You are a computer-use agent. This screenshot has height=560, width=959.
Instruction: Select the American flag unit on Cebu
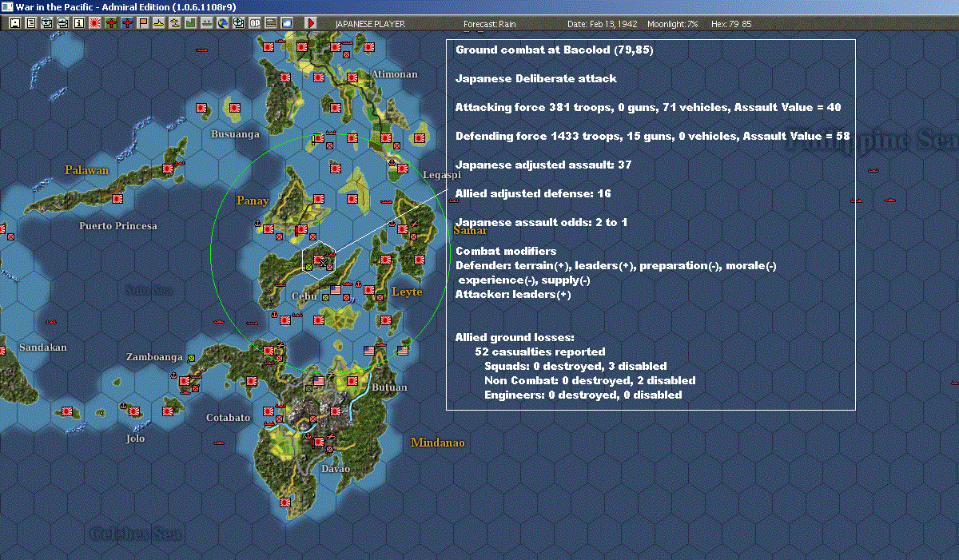[336, 290]
